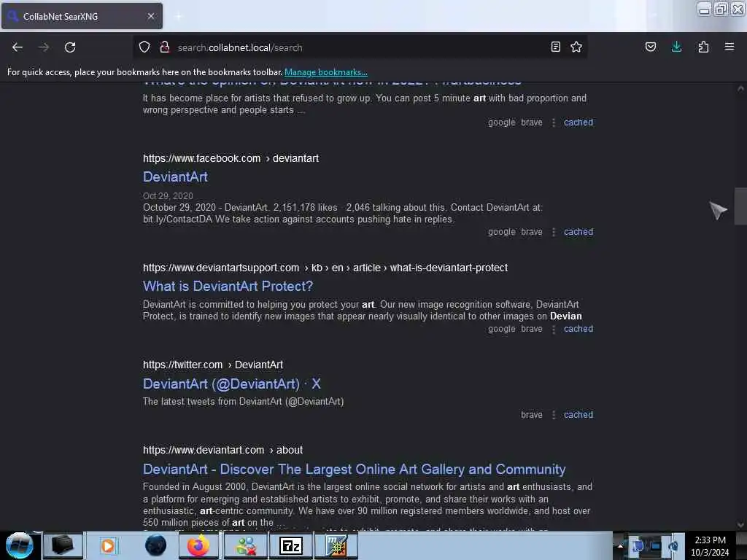Image resolution: width=747 pixels, height=560 pixels.
Task: Show hidden system tray icons
Action: click(620, 546)
